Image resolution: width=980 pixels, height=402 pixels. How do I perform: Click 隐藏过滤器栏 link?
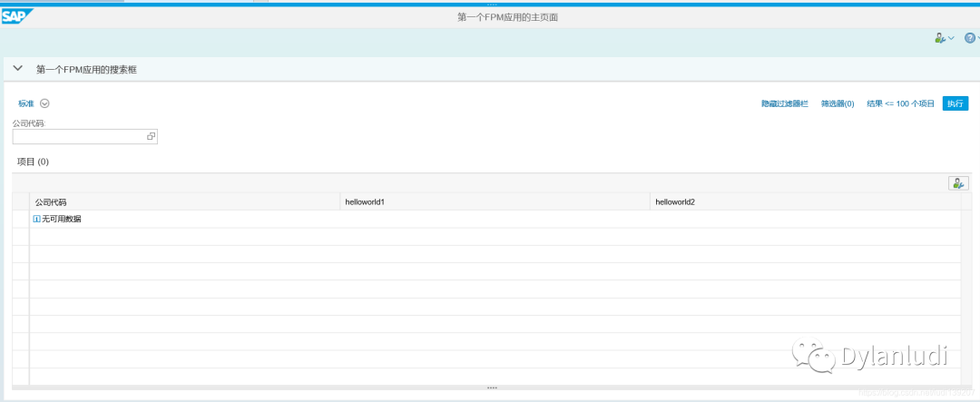pos(784,103)
